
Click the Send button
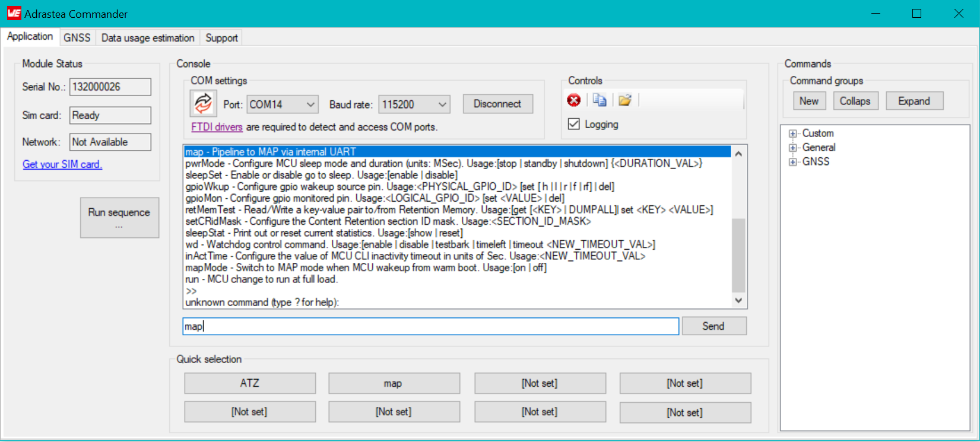tap(713, 326)
